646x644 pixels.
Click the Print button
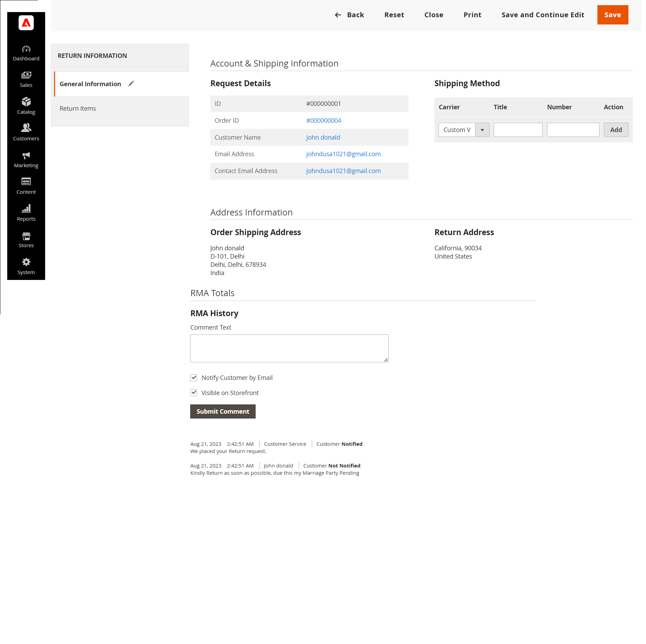tap(472, 15)
